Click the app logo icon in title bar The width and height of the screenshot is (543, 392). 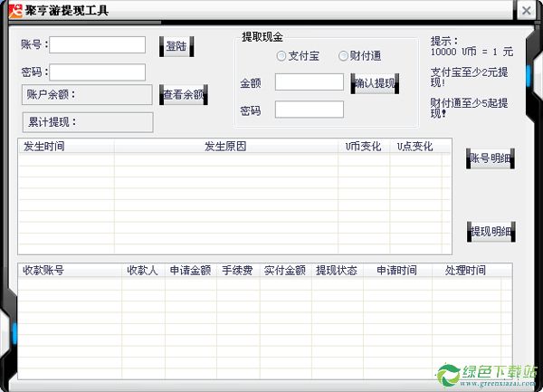coord(12,10)
